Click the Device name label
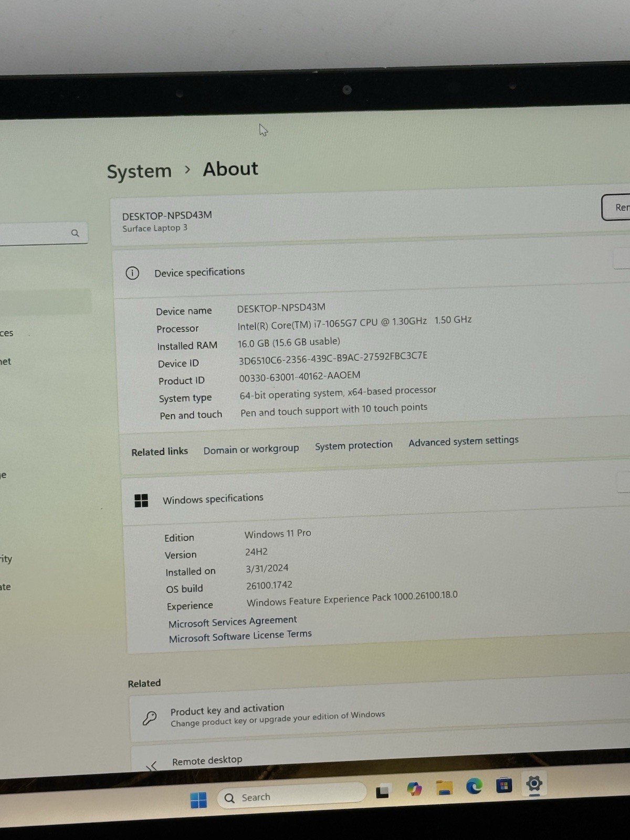The image size is (630, 840). tap(184, 311)
